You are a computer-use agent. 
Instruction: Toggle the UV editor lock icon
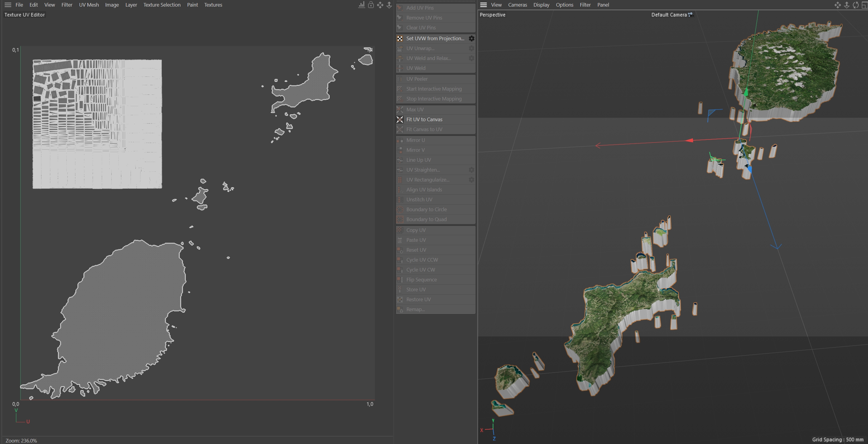pos(371,5)
